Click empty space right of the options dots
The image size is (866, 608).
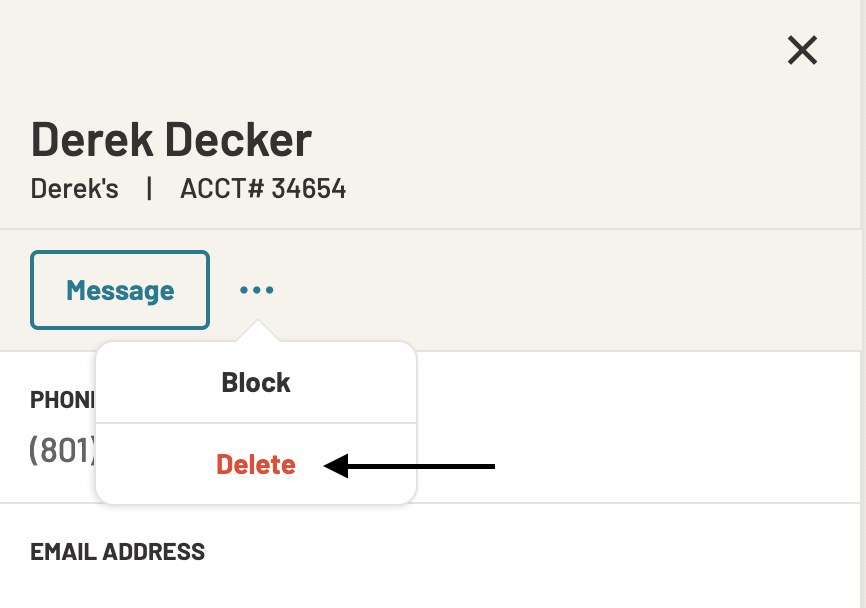pyautogui.click(x=552, y=290)
